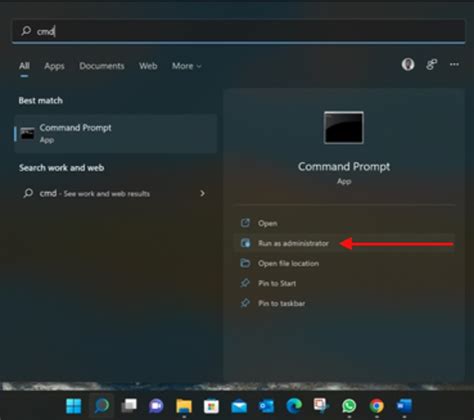This screenshot has width=474, height=420.
Task: Switch to the Apps tab
Action: tap(54, 66)
